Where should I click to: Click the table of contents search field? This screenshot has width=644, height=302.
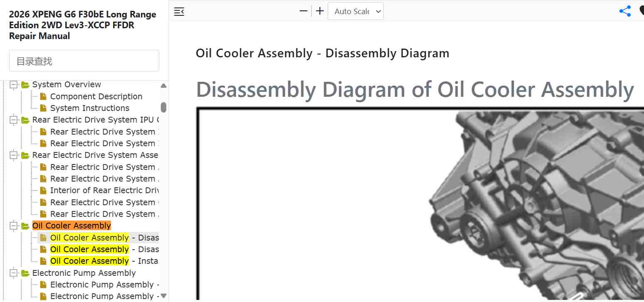click(x=84, y=61)
